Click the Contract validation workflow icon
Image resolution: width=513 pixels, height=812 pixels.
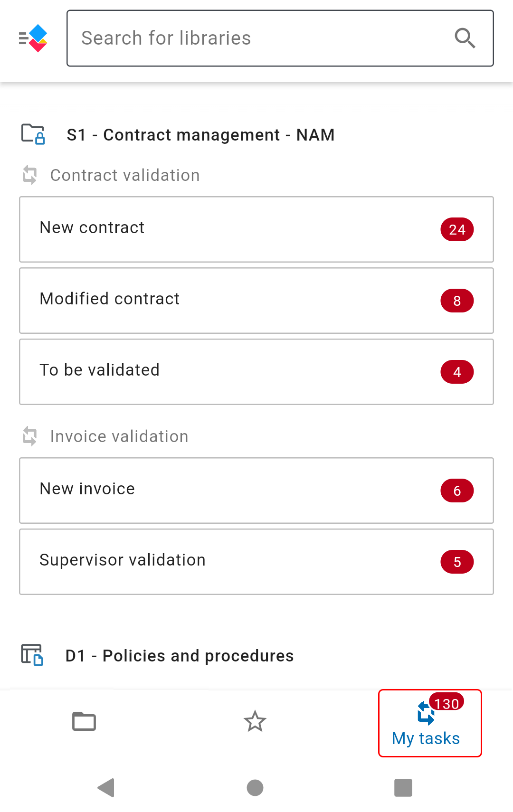pos(30,175)
